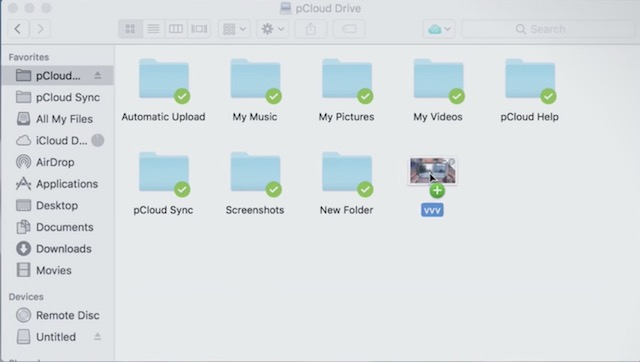The height and width of the screenshot is (362, 640).
Task: Click the Search field
Action: tap(548, 29)
